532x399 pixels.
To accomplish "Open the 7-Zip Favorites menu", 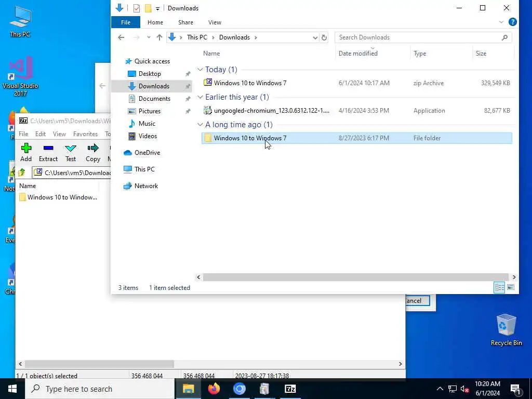I will (85, 134).
